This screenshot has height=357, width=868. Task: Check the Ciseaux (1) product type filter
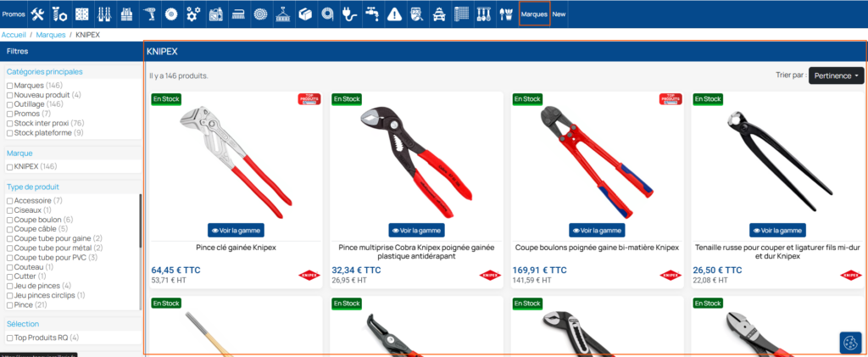coord(10,210)
